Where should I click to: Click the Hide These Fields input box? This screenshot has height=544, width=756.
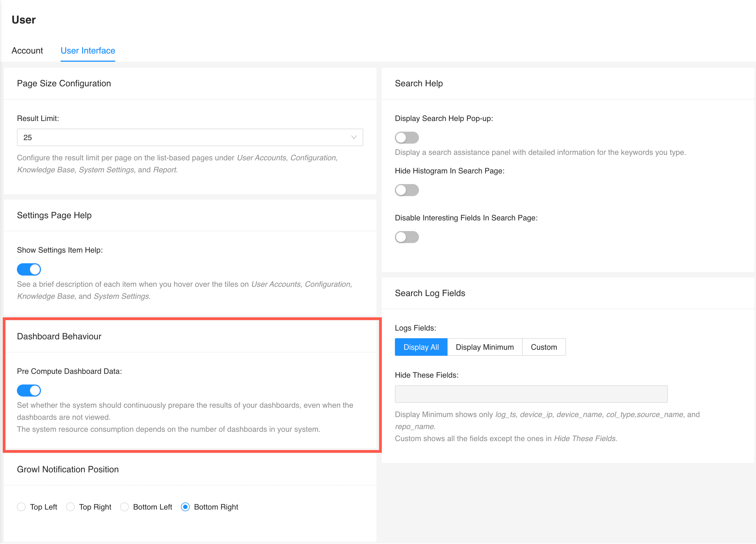(x=531, y=394)
